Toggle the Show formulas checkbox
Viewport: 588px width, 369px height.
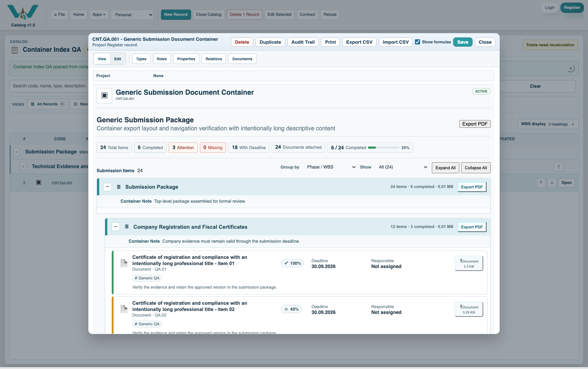417,42
